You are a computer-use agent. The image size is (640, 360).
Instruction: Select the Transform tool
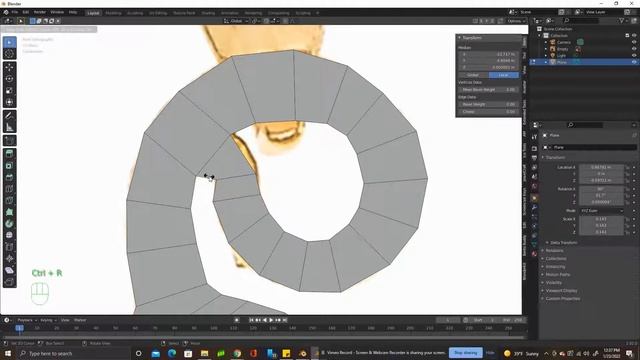pos(10,102)
